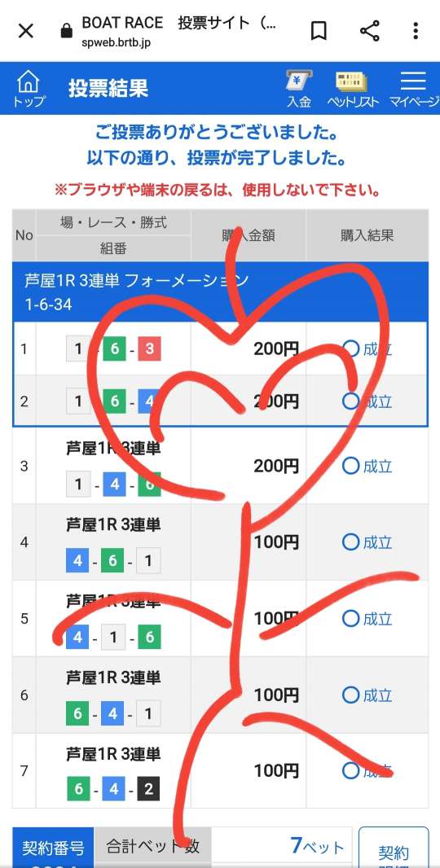Tap the red number 3 boat badge

coord(150,349)
